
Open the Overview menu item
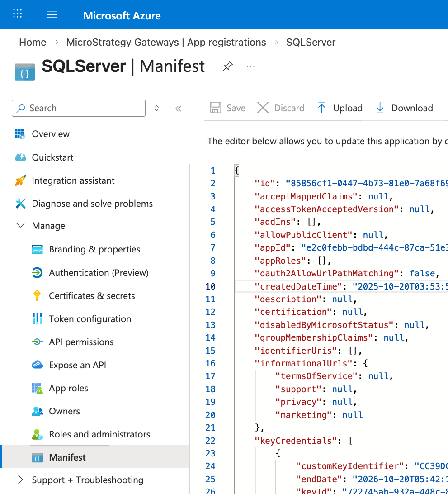point(51,134)
